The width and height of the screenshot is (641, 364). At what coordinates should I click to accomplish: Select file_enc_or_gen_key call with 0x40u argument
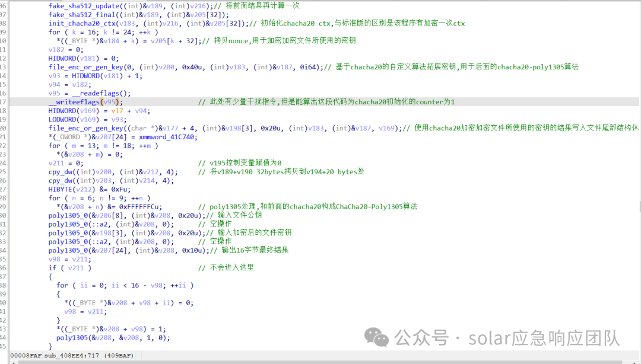[x=186, y=67]
